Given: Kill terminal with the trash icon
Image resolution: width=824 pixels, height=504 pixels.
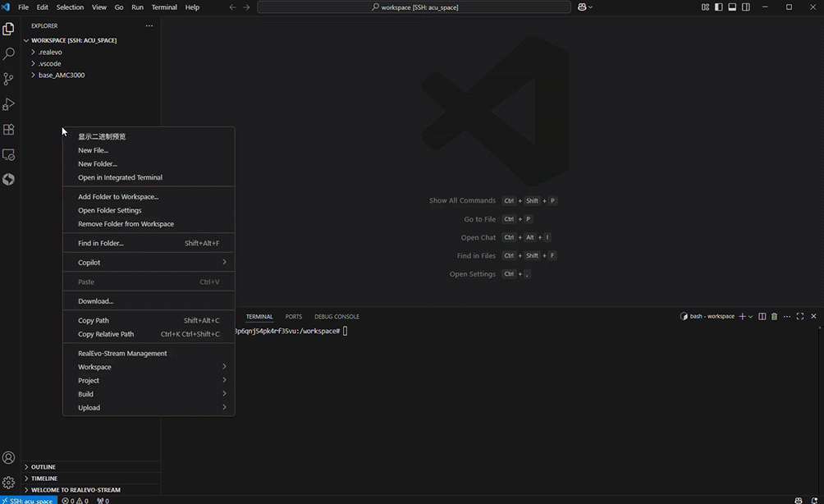Looking at the screenshot, I should click(x=774, y=316).
